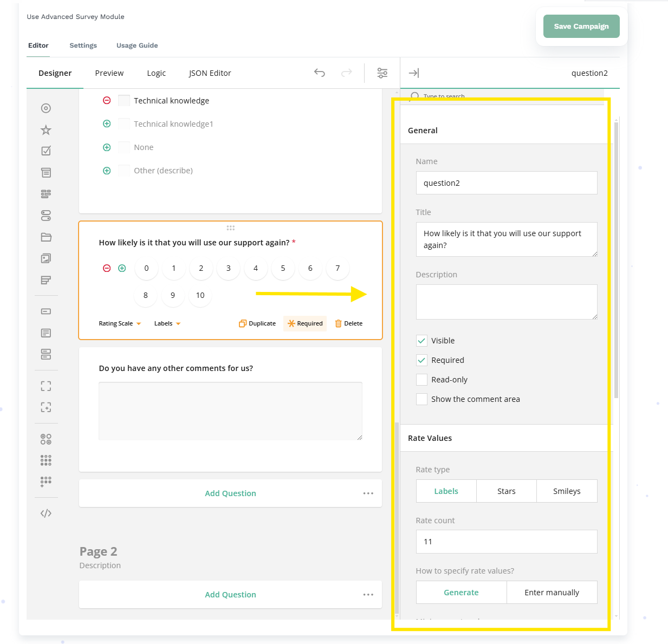Collapse the property grid with the arrow icon
The height and width of the screenshot is (644, 668).
click(x=413, y=73)
